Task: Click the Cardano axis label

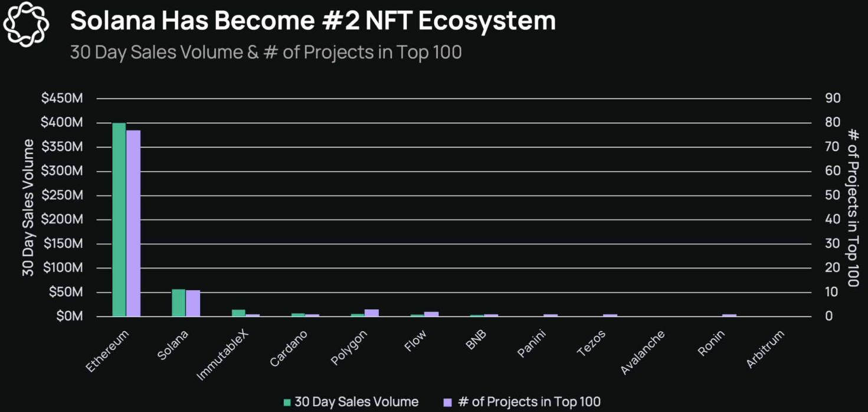Action: (x=289, y=348)
